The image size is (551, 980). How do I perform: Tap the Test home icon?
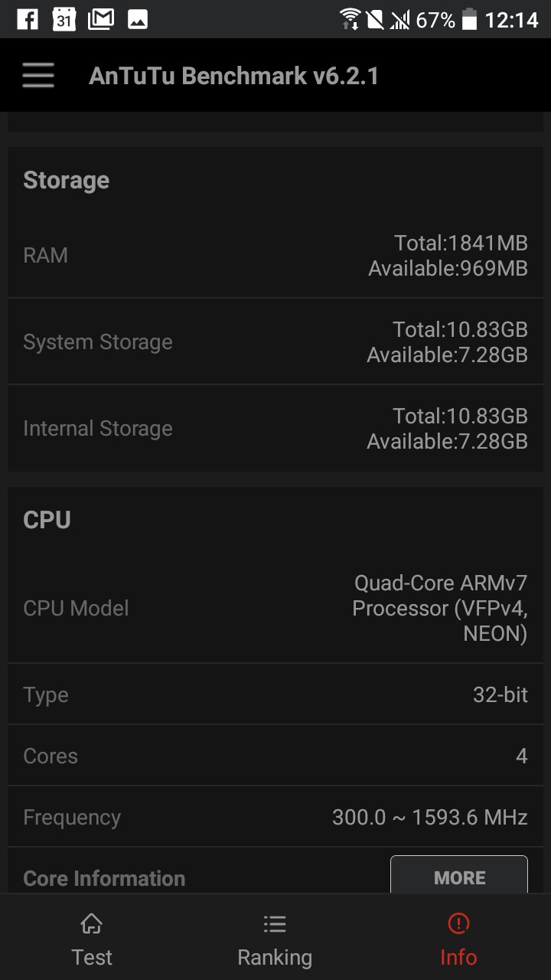(92, 924)
